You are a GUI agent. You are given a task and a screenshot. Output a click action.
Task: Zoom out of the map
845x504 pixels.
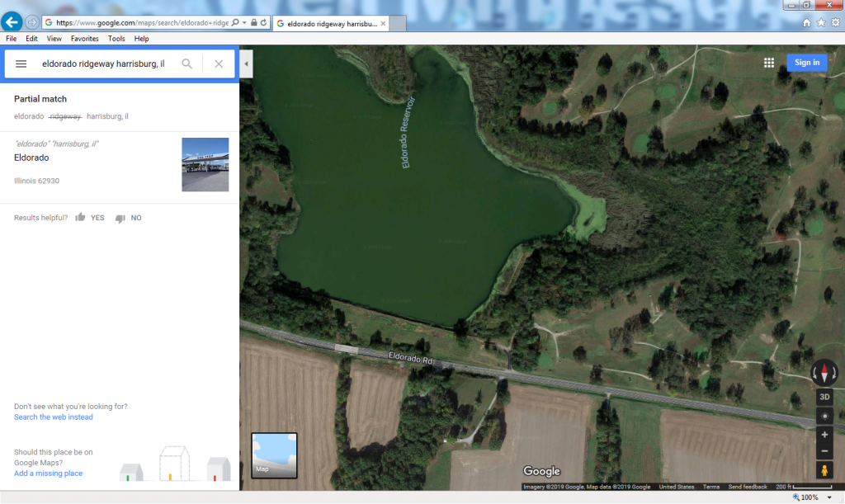point(824,451)
